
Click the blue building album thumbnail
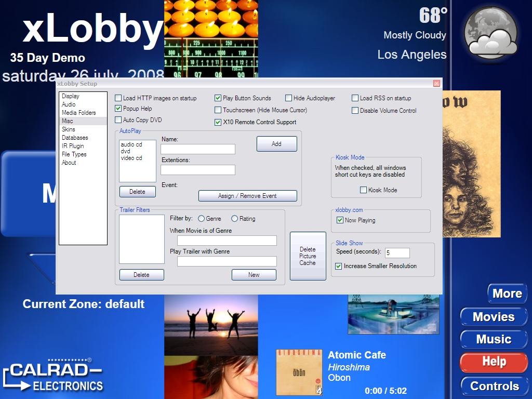[394, 314]
